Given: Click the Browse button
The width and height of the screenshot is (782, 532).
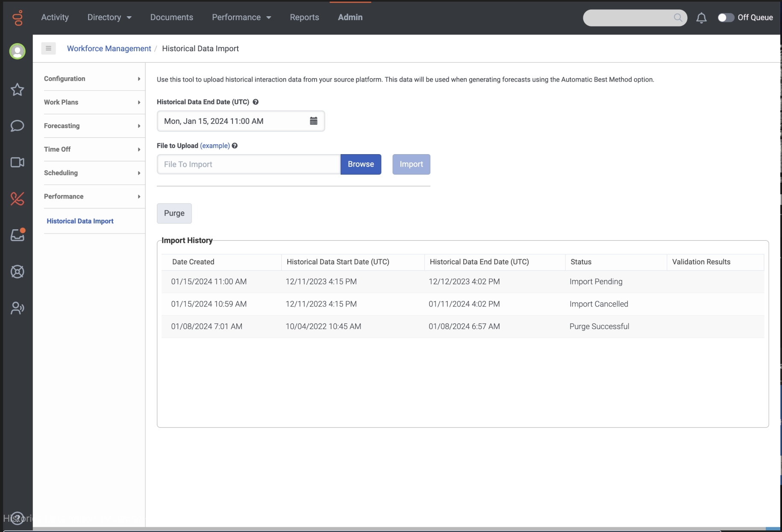Looking at the screenshot, I should pyautogui.click(x=361, y=164).
